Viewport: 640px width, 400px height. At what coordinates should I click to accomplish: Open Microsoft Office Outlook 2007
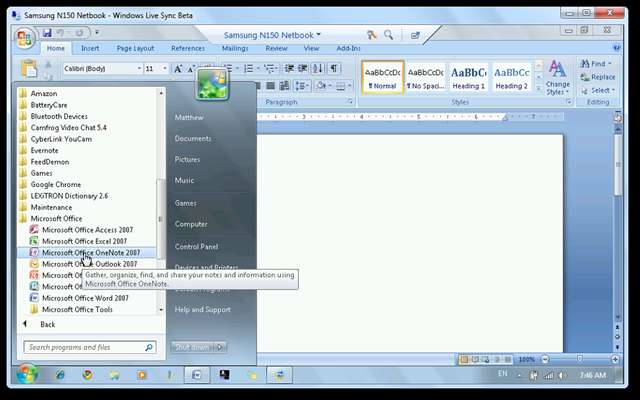click(x=84, y=264)
